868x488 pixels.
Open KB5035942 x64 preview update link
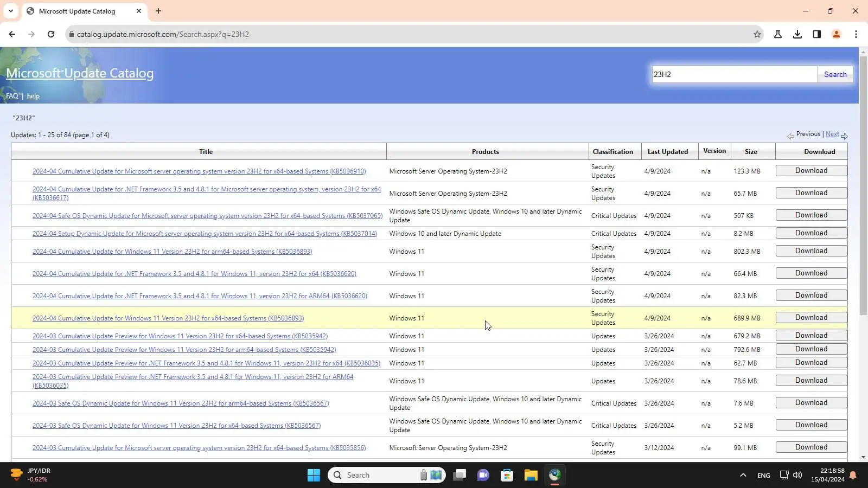180,336
